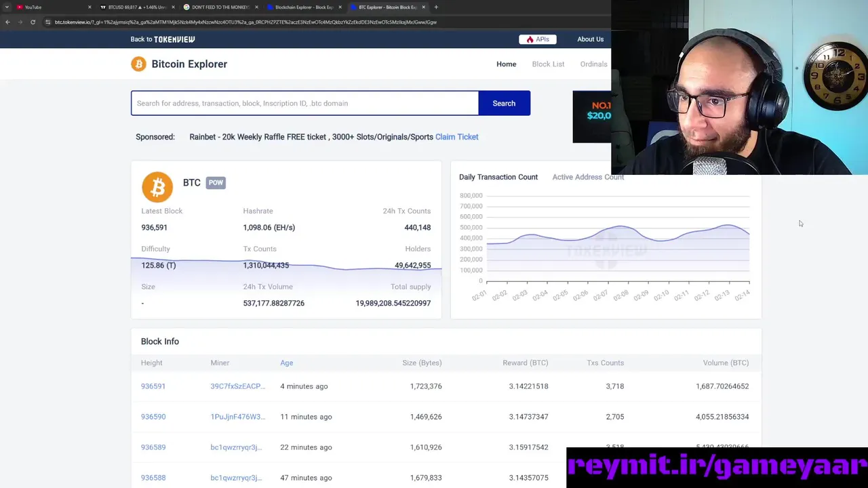Select the Home nav item
The width and height of the screenshot is (868, 488).
(x=506, y=64)
